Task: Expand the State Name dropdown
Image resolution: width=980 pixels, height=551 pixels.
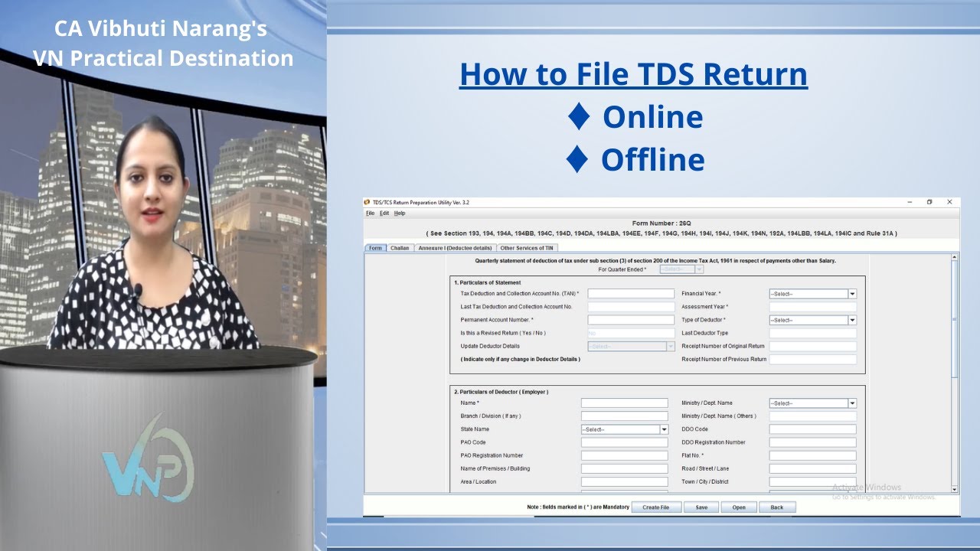Action: tap(625, 429)
